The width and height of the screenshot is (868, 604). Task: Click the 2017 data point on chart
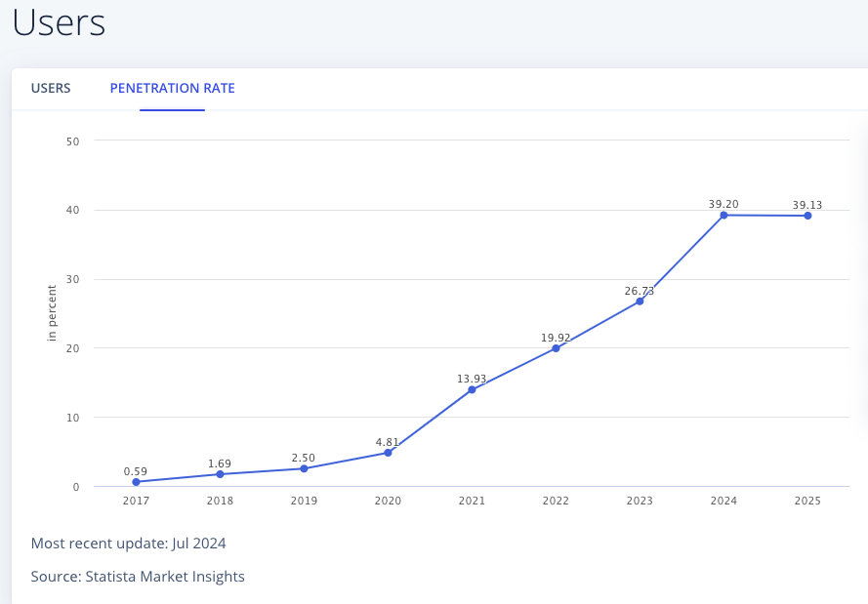pos(136,482)
